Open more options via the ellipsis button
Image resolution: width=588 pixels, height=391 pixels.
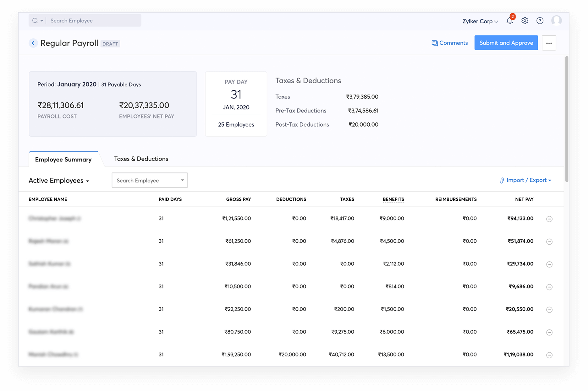[x=549, y=43]
